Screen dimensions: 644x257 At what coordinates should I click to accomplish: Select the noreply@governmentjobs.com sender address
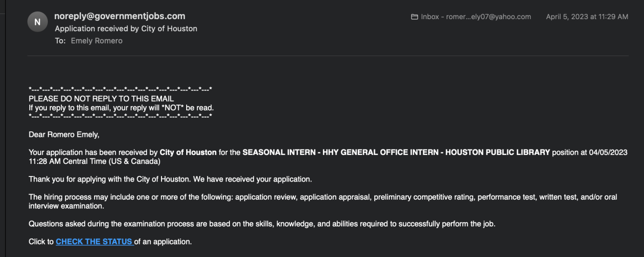tap(120, 16)
